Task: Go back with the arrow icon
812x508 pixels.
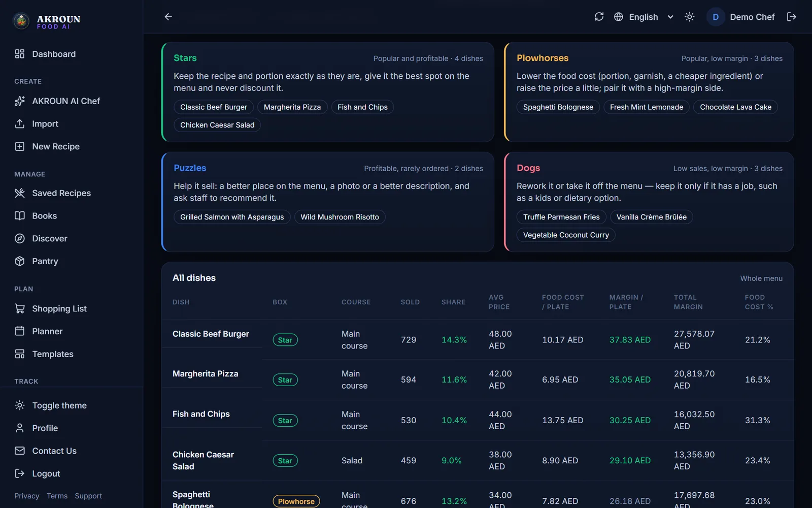Action: [x=168, y=17]
